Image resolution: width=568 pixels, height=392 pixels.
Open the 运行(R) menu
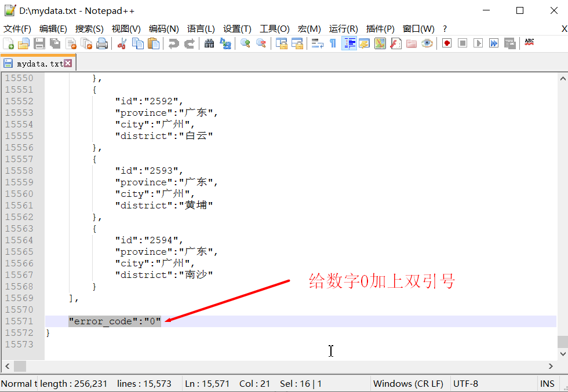(343, 28)
